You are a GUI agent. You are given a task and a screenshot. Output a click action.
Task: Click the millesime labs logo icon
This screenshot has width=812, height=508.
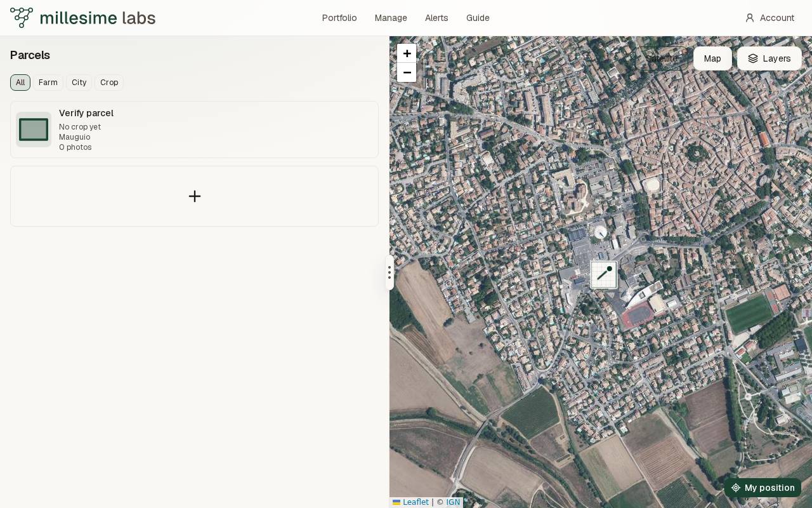[x=22, y=18]
